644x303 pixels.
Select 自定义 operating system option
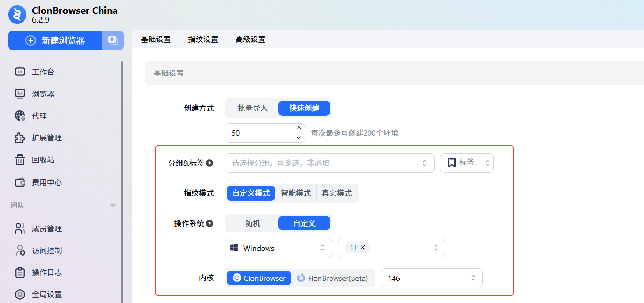[x=304, y=224]
